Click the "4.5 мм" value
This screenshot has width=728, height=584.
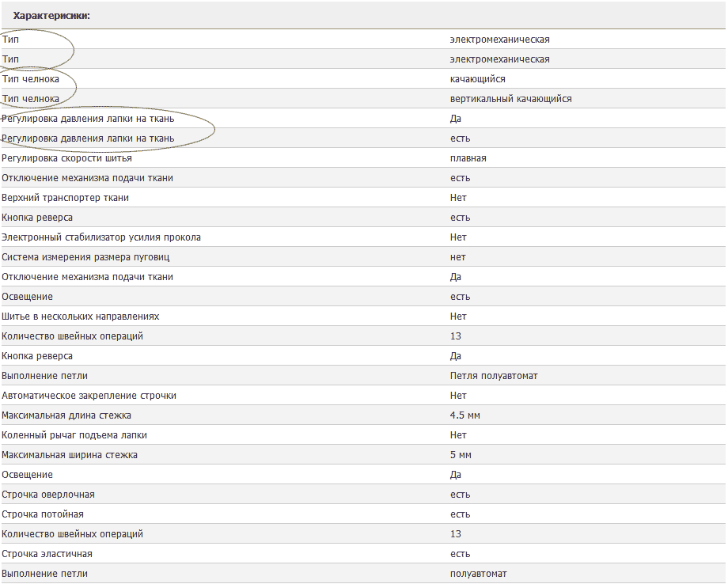click(464, 415)
